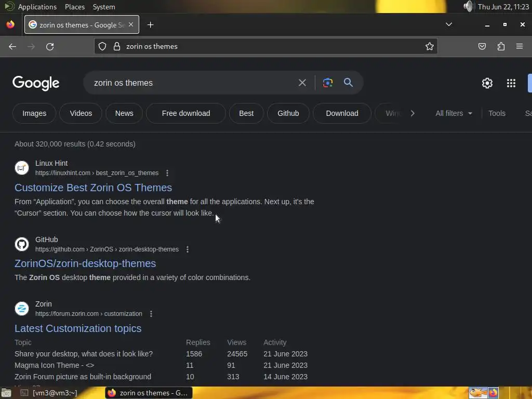Open more options for Zorin forum result
The width and height of the screenshot is (532, 399).
[151, 314]
